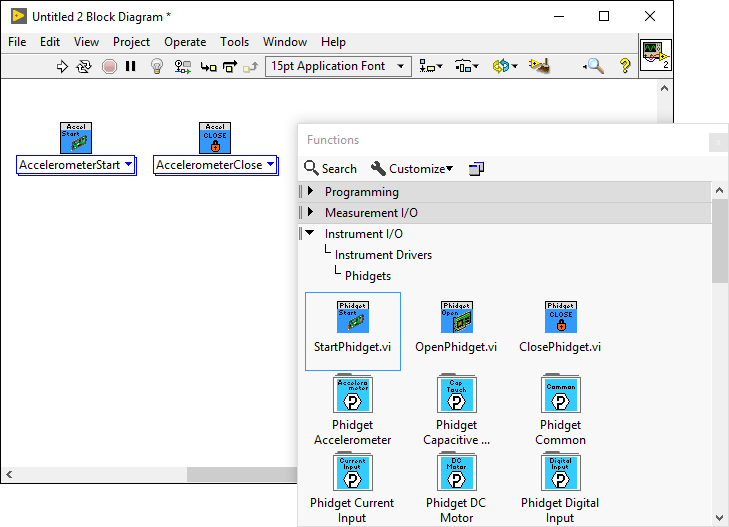
Task: Open Distribute Objects dropdown
Action: click(466, 66)
